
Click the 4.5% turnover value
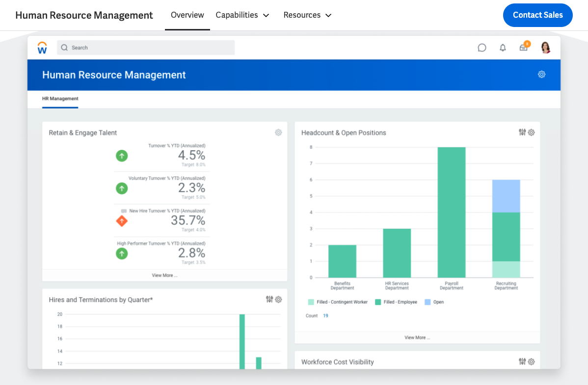191,155
